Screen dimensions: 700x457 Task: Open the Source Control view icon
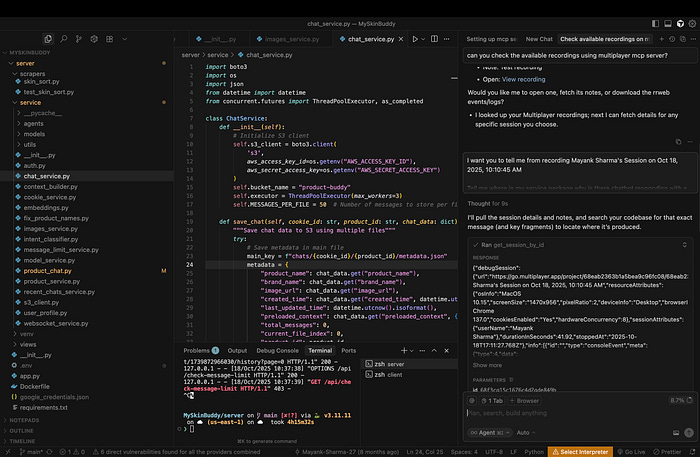click(79, 39)
